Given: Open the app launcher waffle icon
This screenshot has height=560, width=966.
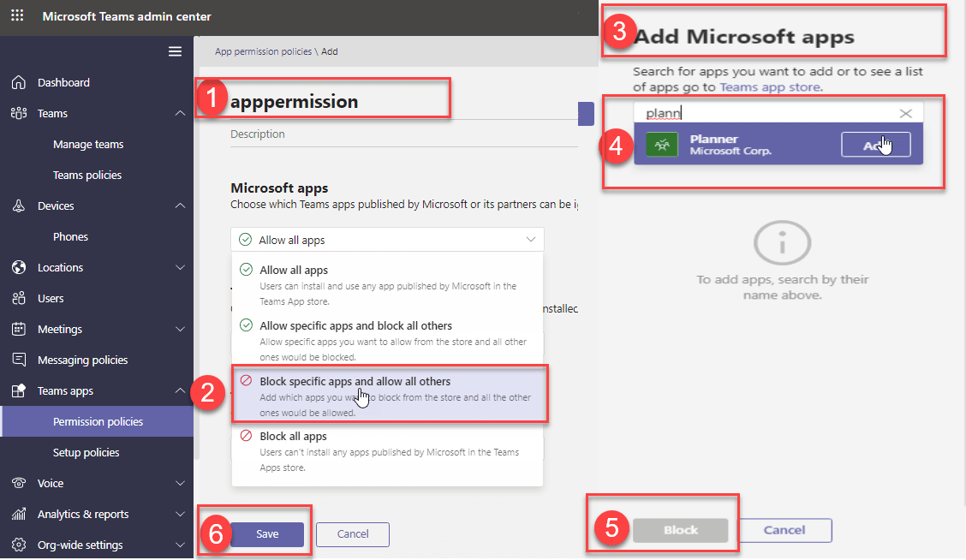Looking at the screenshot, I should [x=18, y=16].
